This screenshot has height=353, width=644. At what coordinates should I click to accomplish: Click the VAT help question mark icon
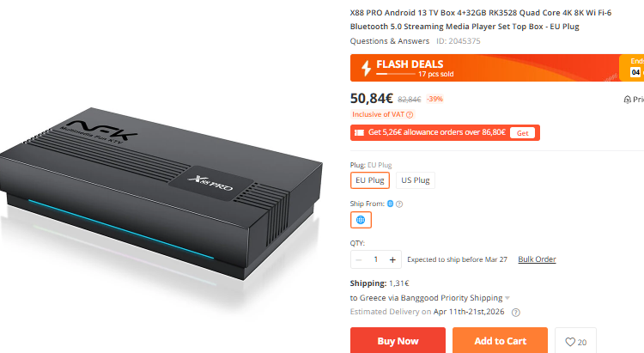point(410,114)
